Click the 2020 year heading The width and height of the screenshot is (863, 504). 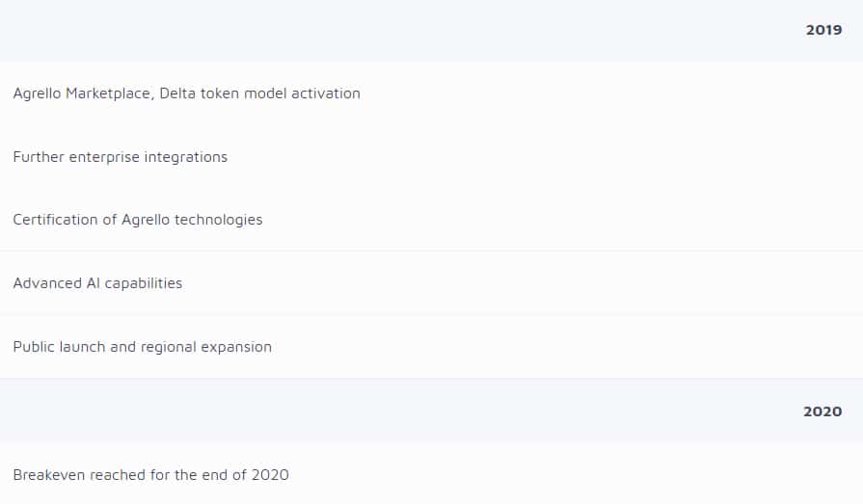point(823,411)
